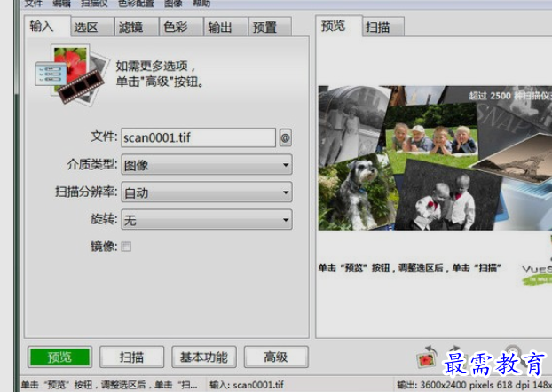Switch to the 输出 tab
Image resolution: width=552 pixels, height=392 pixels.
[226, 27]
